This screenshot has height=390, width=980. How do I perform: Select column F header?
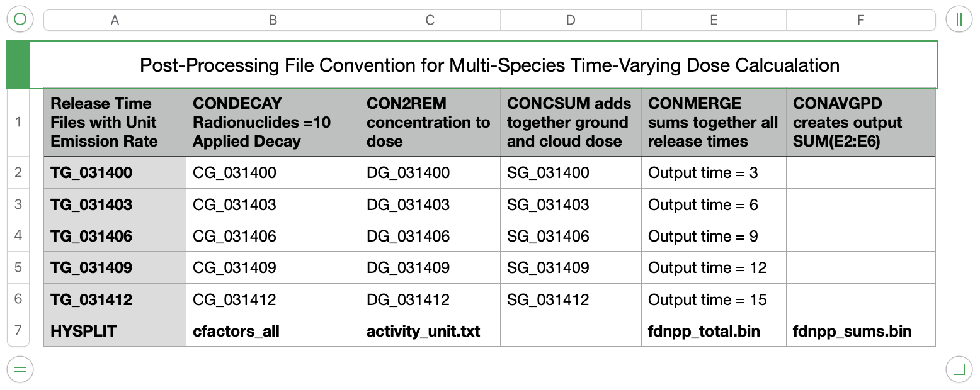click(x=860, y=20)
